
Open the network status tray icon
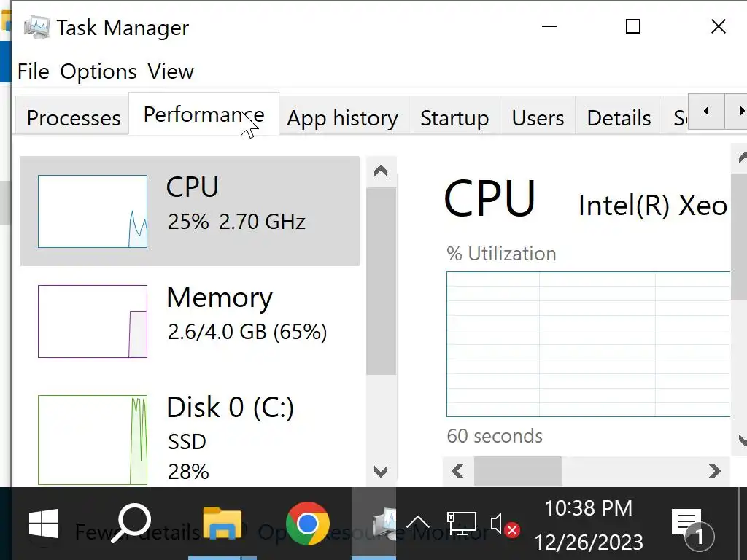[462, 524]
